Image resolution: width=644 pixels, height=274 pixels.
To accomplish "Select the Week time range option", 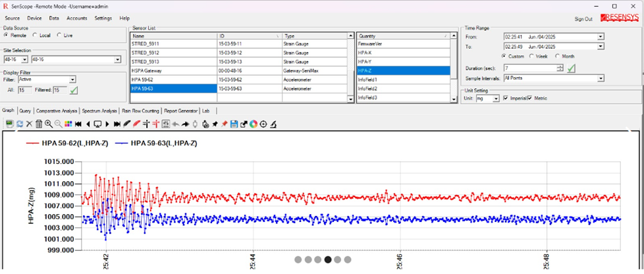I will [532, 57].
